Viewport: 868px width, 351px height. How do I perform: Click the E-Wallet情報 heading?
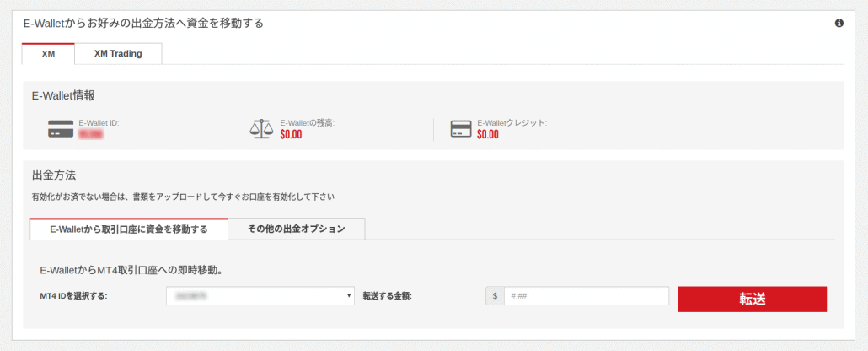click(x=63, y=96)
